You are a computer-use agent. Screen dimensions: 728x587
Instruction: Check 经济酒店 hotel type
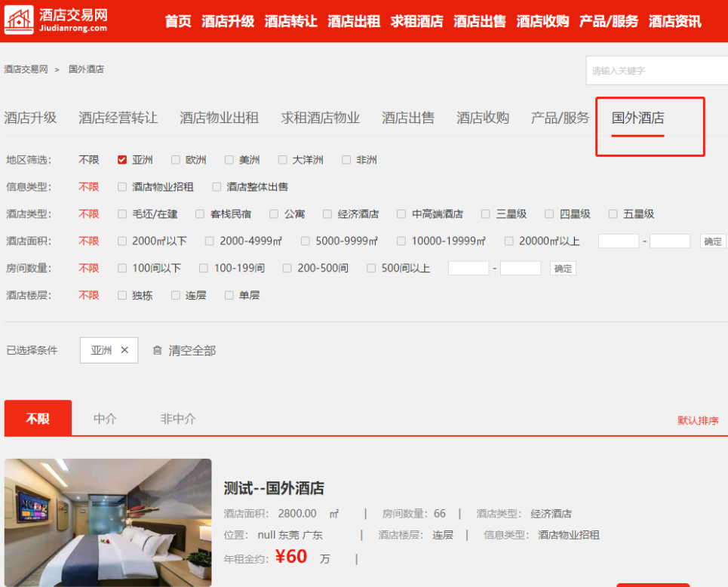tap(327, 214)
